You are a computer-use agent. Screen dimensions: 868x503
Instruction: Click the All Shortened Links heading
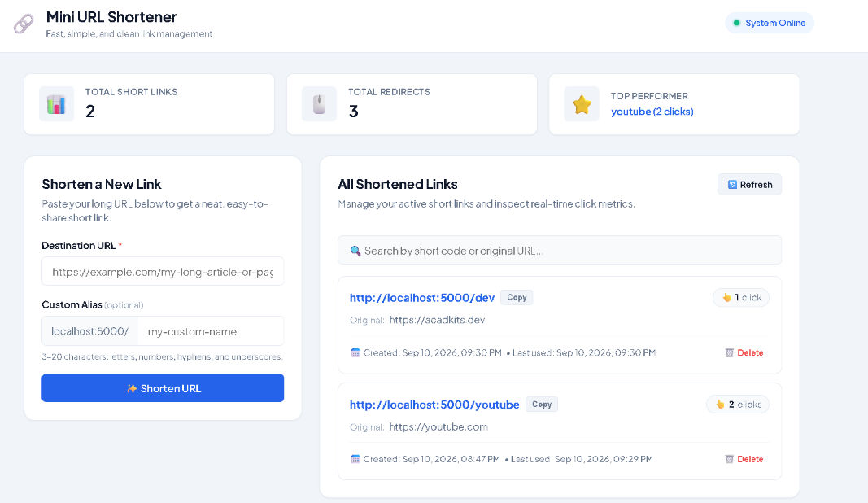pyautogui.click(x=398, y=184)
